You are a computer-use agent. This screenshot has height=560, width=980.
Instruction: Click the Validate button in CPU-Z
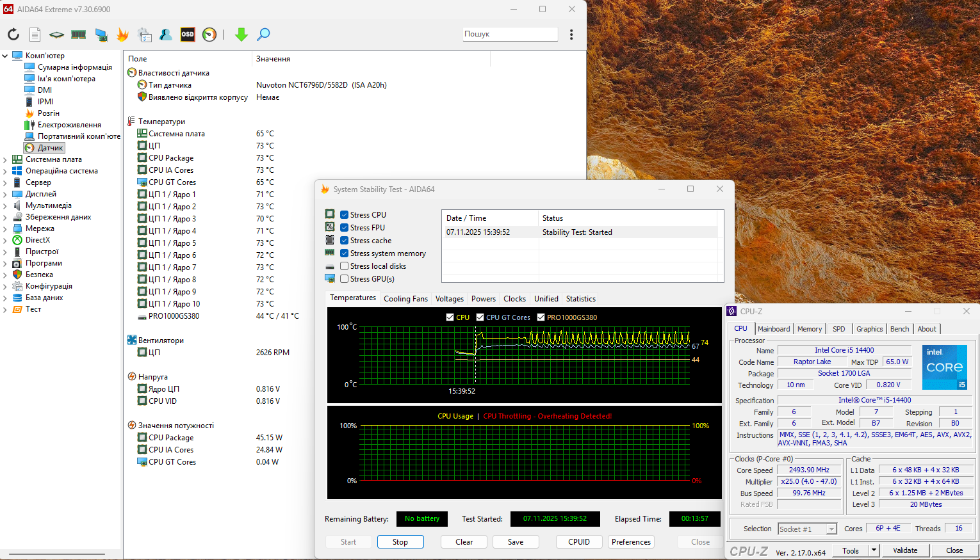(x=904, y=550)
